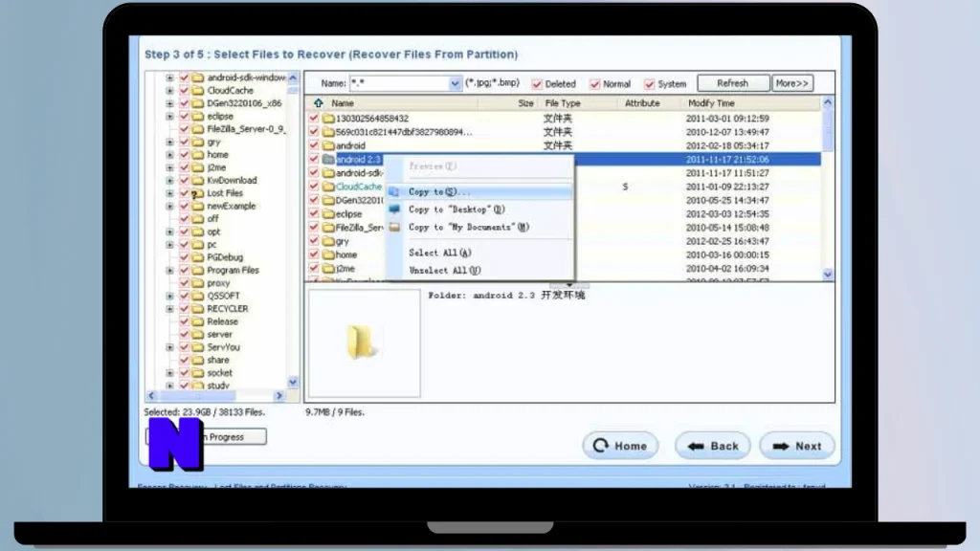Image resolution: width=980 pixels, height=551 pixels.
Task: Click the folder icon of the android row
Action: (329, 145)
